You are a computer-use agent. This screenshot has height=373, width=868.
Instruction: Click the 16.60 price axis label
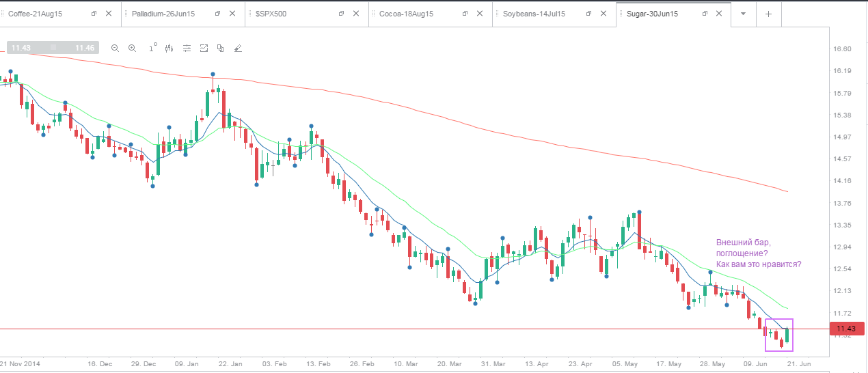point(842,49)
